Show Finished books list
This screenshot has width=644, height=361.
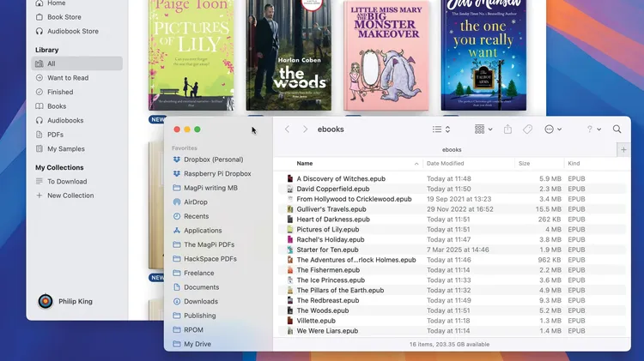(55, 92)
